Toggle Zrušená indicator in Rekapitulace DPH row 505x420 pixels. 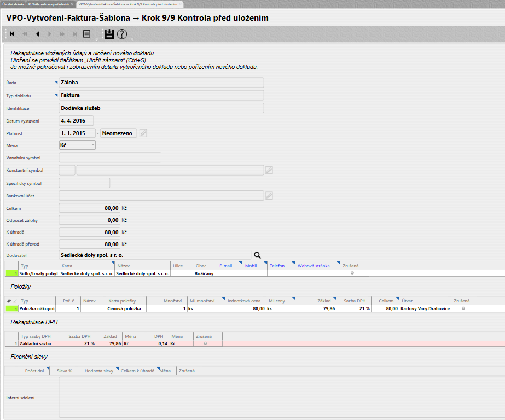[206, 343]
